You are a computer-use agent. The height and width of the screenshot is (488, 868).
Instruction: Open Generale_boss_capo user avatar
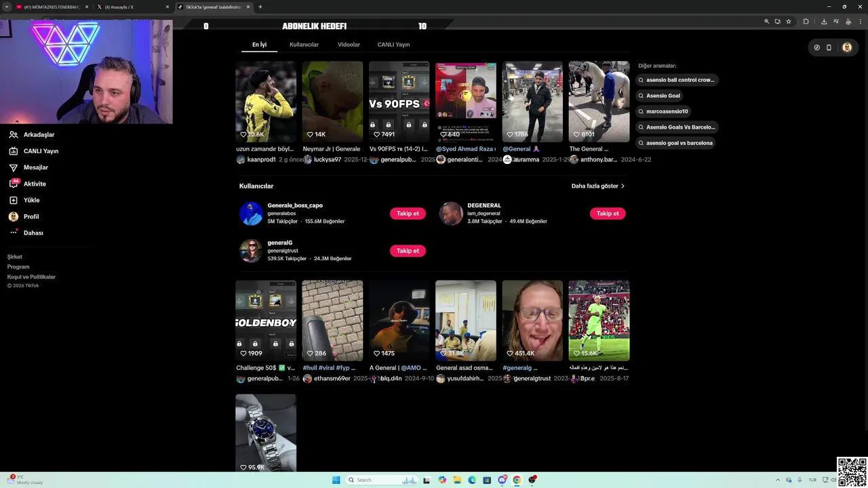(x=251, y=213)
